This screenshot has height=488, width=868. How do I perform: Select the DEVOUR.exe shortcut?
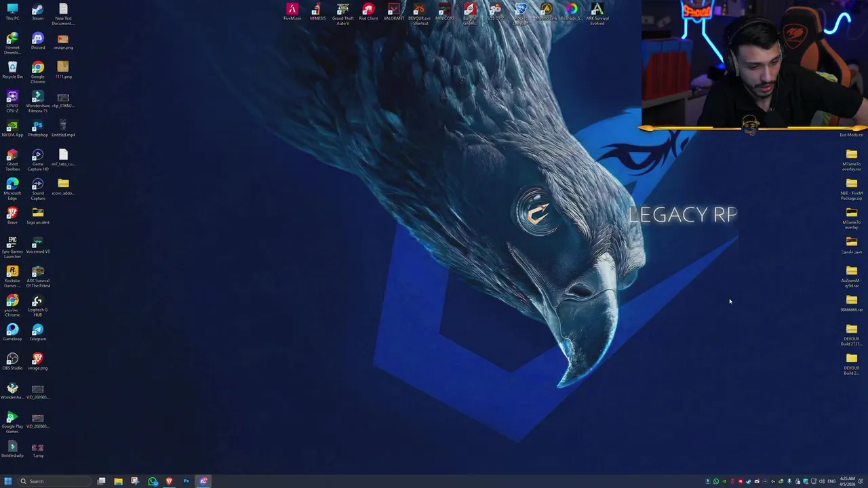[x=419, y=14]
